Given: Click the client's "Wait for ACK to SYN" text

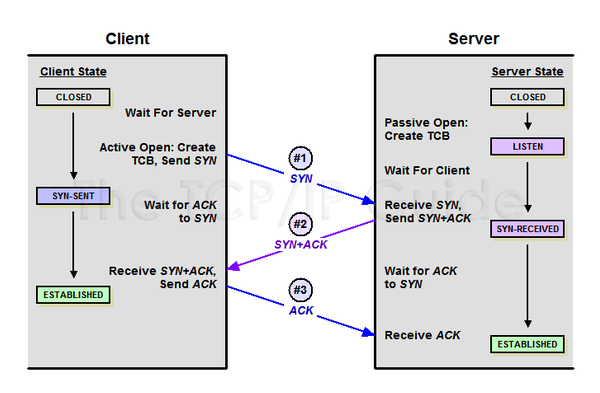Looking at the screenshot, I should [x=180, y=212].
